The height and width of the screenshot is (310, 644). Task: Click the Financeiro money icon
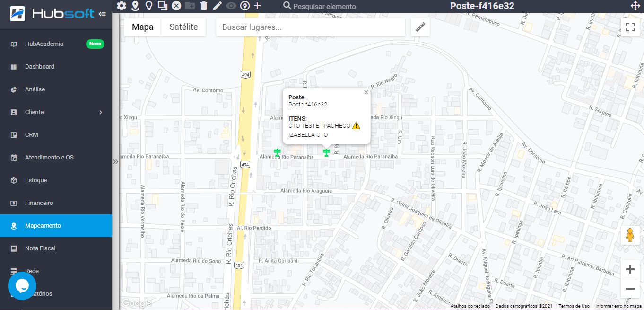tap(14, 203)
